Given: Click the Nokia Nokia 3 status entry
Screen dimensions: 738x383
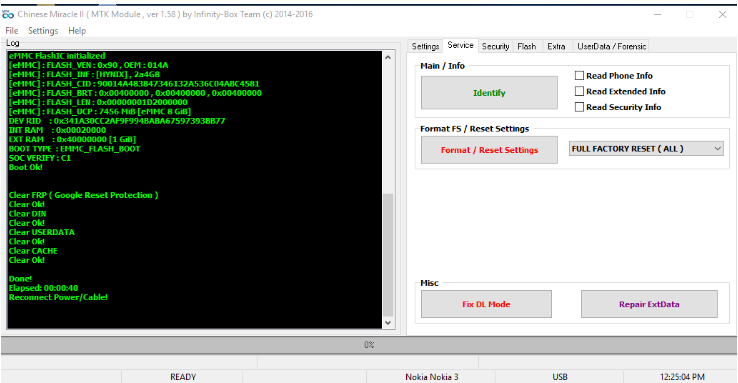Looking at the screenshot, I should click(431, 376).
